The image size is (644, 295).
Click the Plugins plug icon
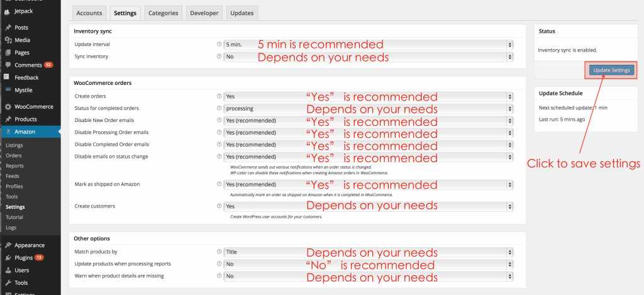tap(8, 258)
